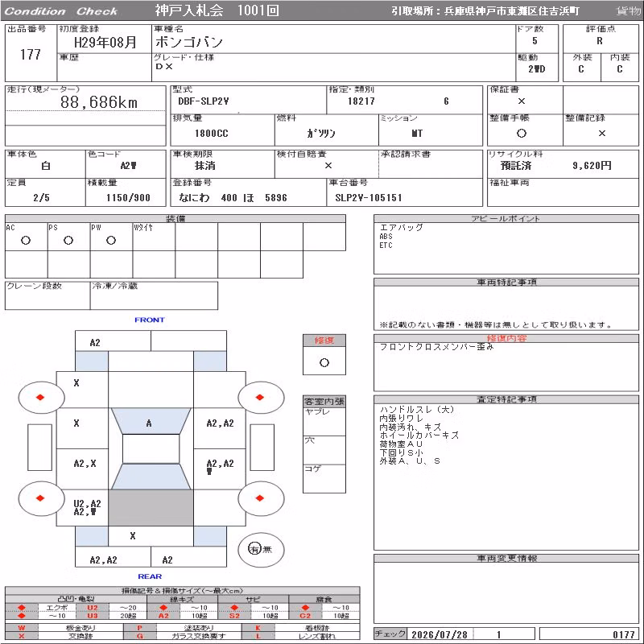
Task: Click the × mark under 検付自賠責
Action: tap(328, 166)
